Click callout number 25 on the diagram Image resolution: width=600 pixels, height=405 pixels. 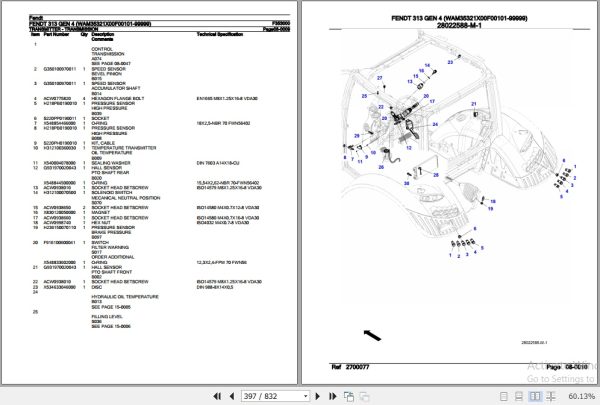(x=364, y=96)
